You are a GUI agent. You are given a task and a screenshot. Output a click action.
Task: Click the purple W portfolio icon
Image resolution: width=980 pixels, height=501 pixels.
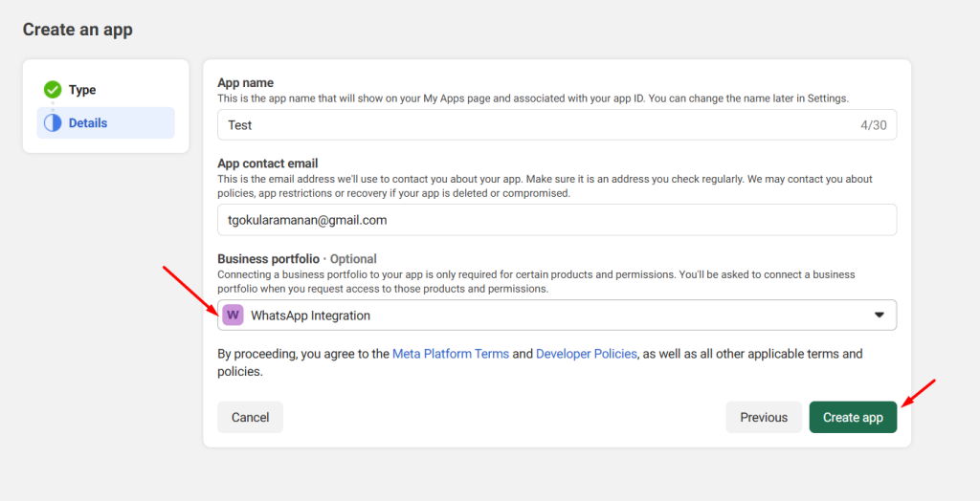click(233, 316)
